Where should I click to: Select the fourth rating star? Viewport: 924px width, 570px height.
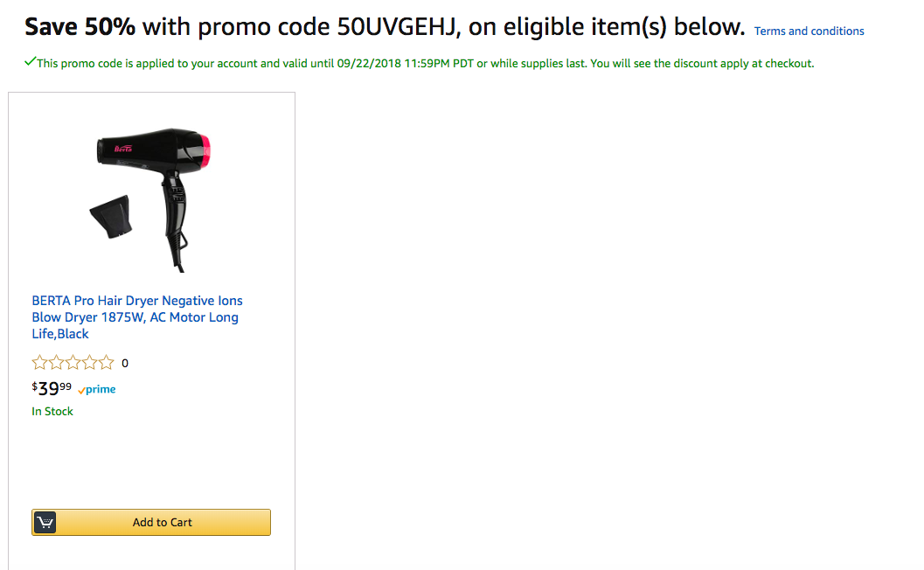(x=89, y=363)
